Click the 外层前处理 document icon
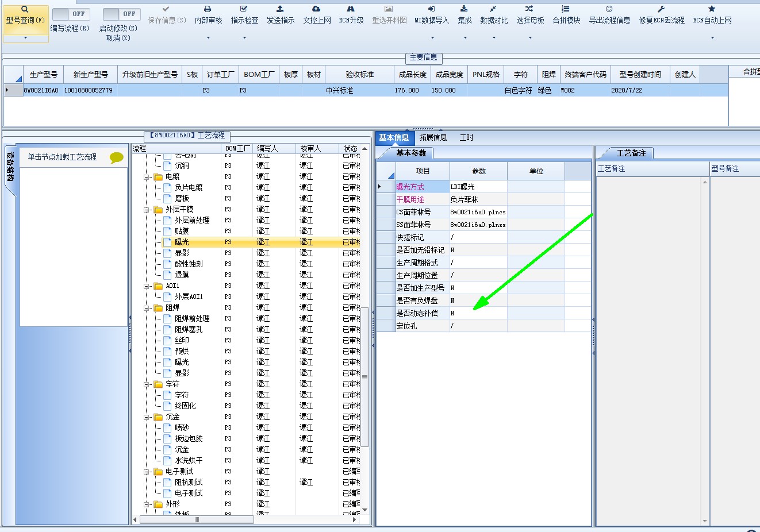The width and height of the screenshot is (760, 532). pos(167,220)
